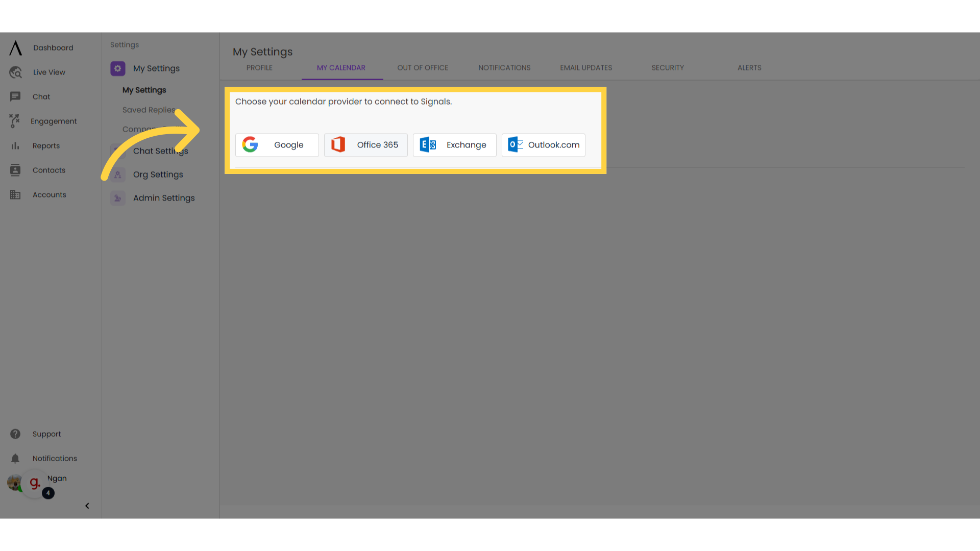Open Accounts label

point(50,195)
